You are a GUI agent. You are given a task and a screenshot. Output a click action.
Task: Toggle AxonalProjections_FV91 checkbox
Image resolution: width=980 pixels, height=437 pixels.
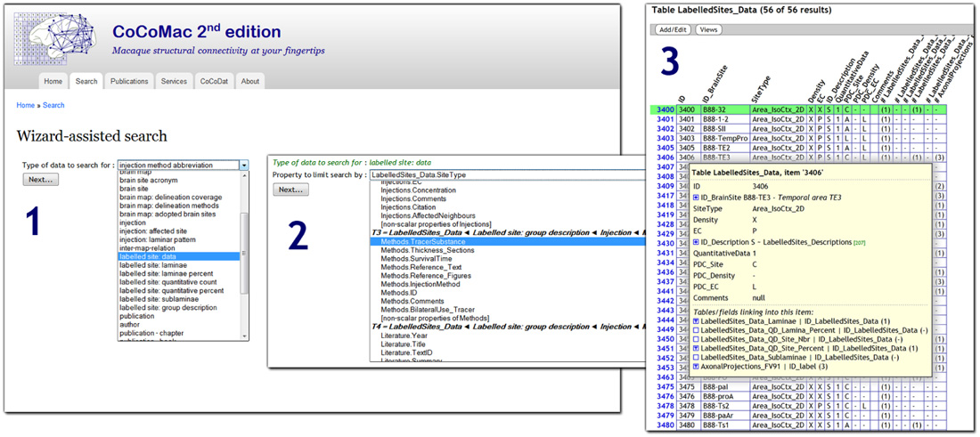697,367
